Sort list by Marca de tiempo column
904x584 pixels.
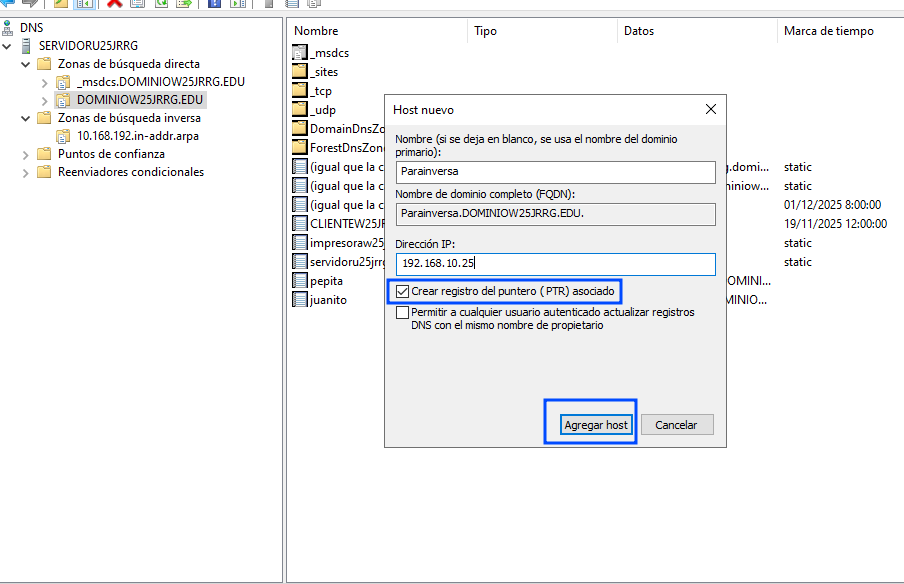pos(841,31)
